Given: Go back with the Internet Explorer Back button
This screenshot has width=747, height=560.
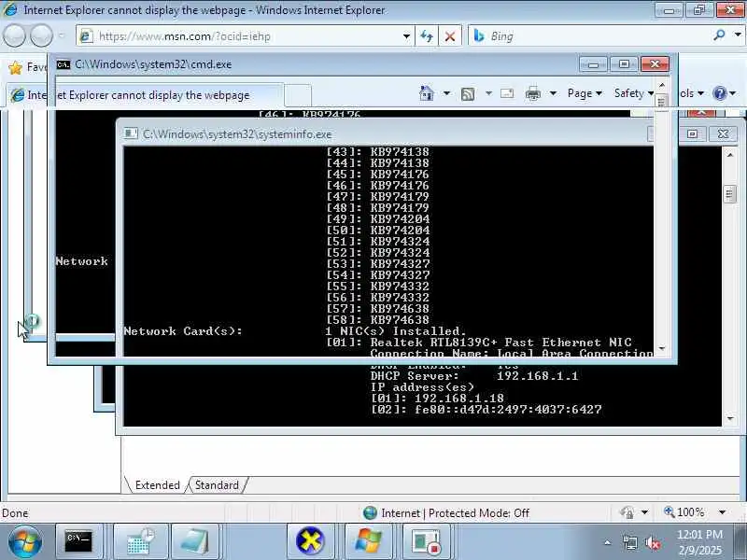Looking at the screenshot, I should 14,35.
